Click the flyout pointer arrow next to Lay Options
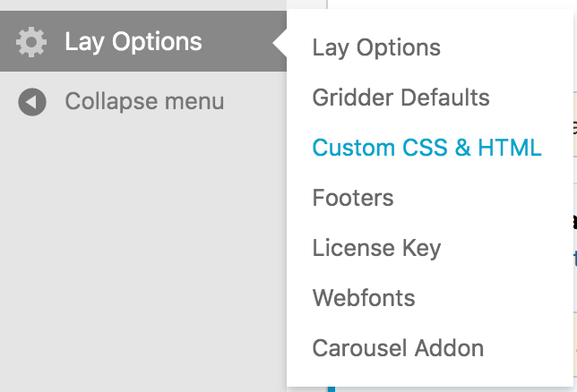This screenshot has width=577, height=392. 280,41
